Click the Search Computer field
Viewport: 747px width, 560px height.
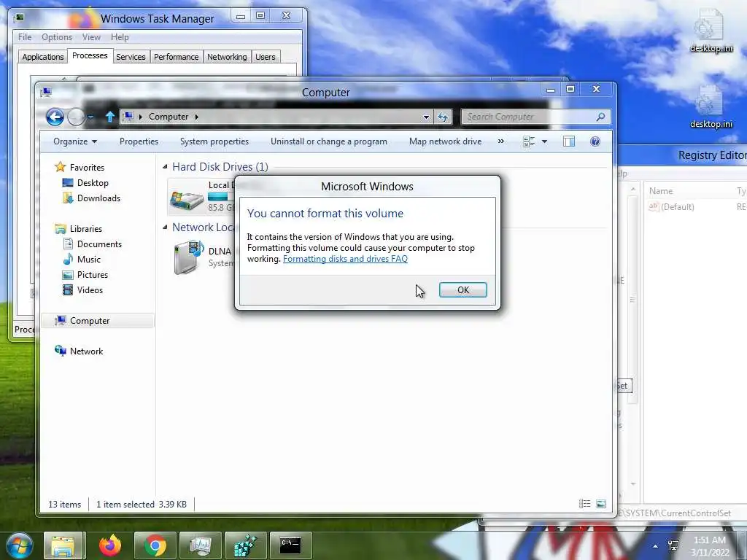click(x=527, y=117)
